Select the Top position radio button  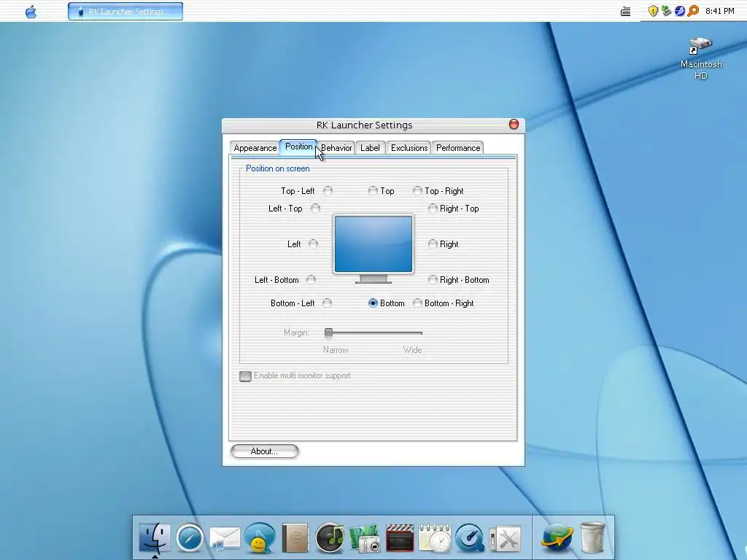click(373, 191)
